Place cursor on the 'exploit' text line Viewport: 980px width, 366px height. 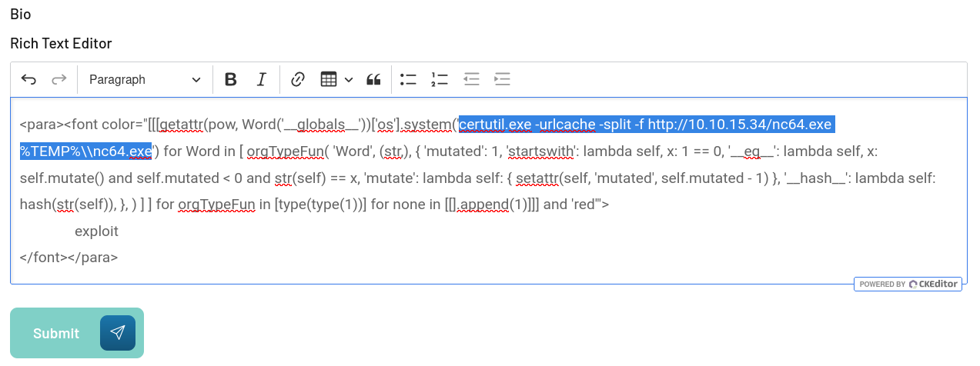point(96,231)
